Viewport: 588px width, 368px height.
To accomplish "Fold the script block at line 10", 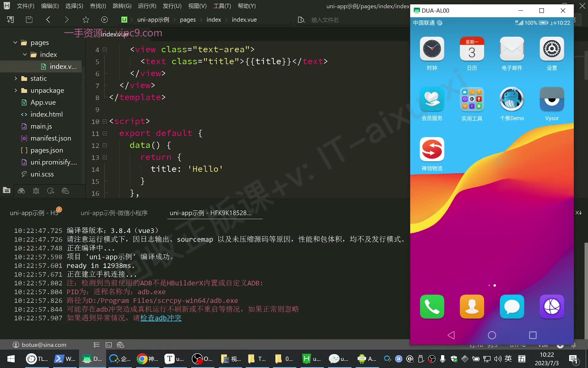I will (105, 121).
